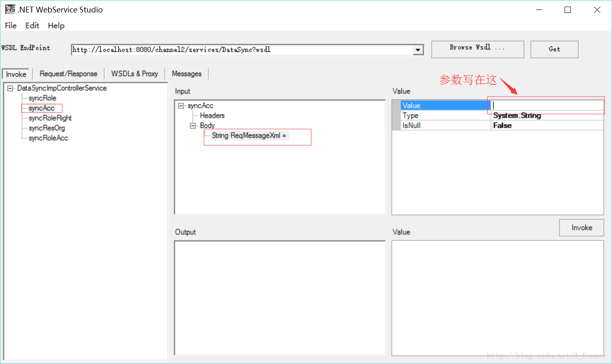Image resolution: width=612 pixels, height=364 pixels.
Task: Switch to the WSDLs & Proxy tab
Action: (135, 74)
